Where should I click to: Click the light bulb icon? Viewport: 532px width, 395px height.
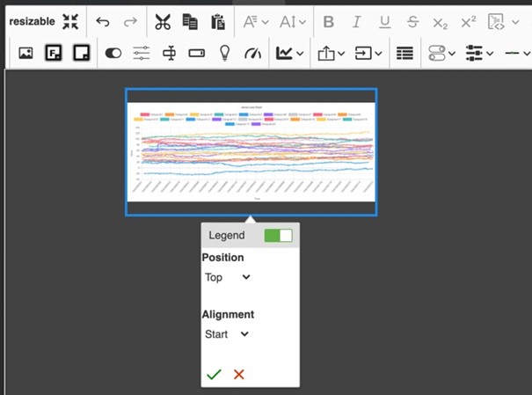click(x=224, y=53)
